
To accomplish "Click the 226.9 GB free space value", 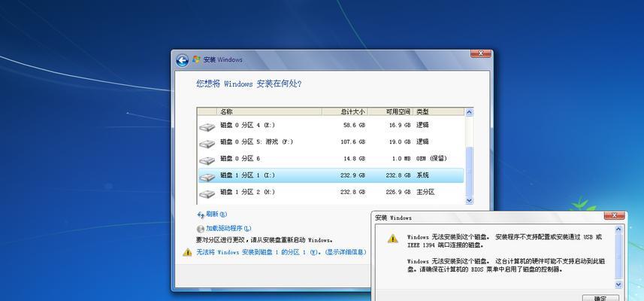I will point(398,192).
